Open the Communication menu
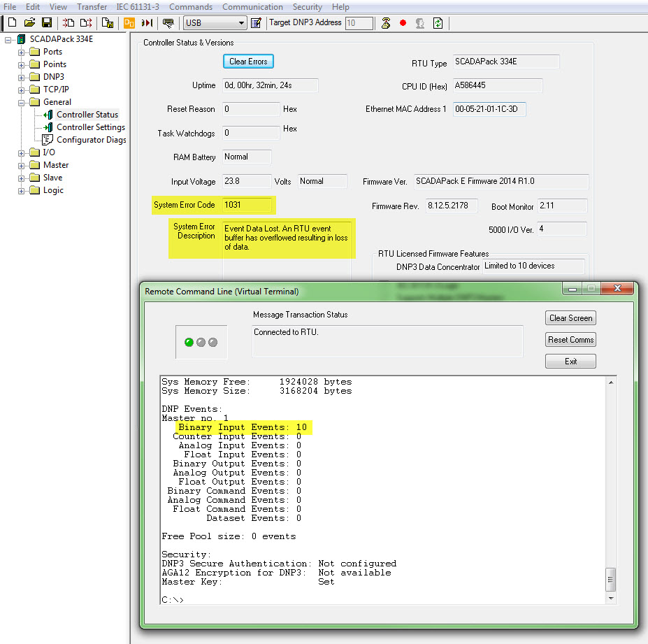 (x=252, y=7)
